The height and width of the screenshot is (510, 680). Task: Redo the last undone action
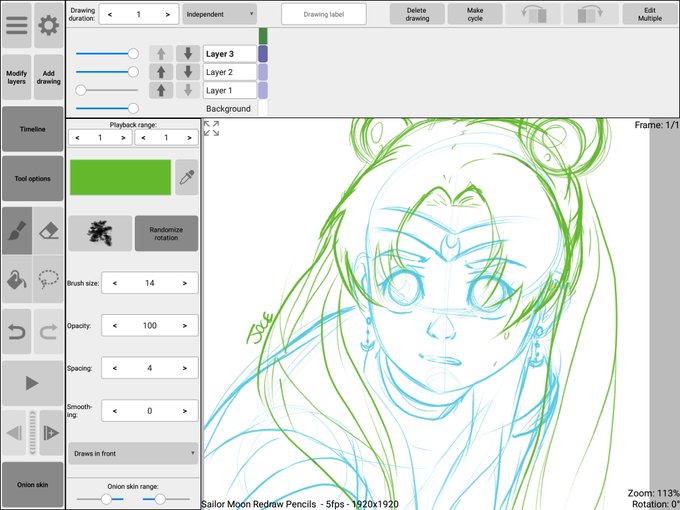(49, 331)
